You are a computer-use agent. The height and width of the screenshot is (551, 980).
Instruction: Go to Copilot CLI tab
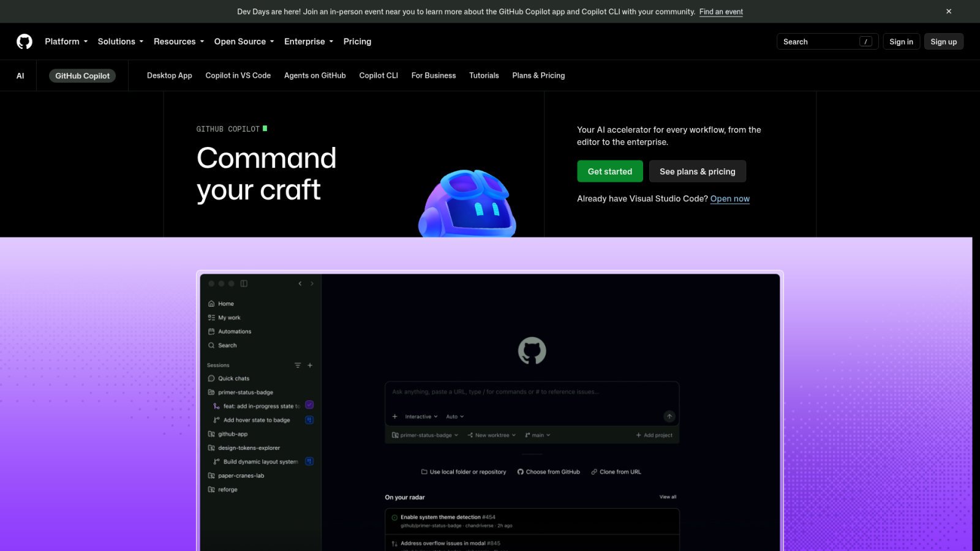coord(379,75)
